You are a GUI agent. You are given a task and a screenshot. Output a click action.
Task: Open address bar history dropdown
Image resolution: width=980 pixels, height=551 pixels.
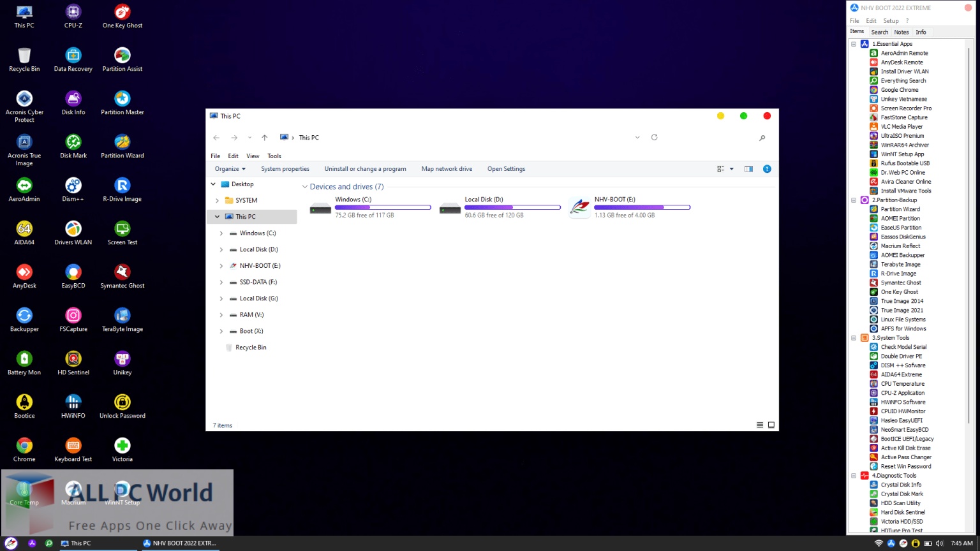pyautogui.click(x=637, y=138)
